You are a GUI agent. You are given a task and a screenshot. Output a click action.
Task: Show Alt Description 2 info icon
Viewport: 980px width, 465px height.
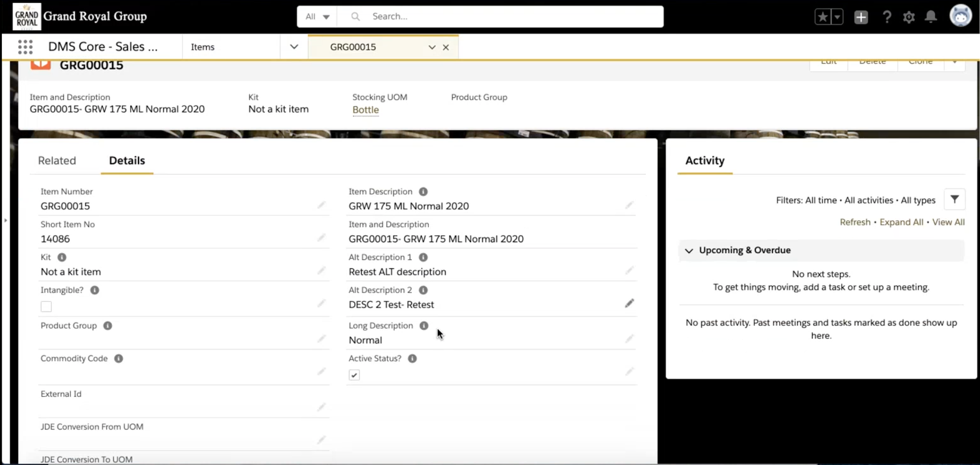[423, 290]
